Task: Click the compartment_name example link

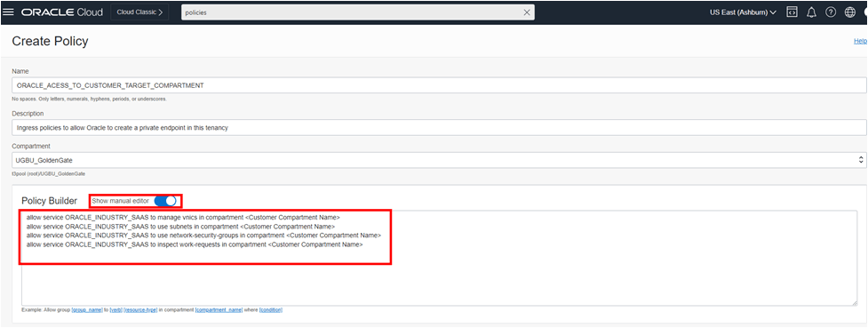Action: [219, 309]
